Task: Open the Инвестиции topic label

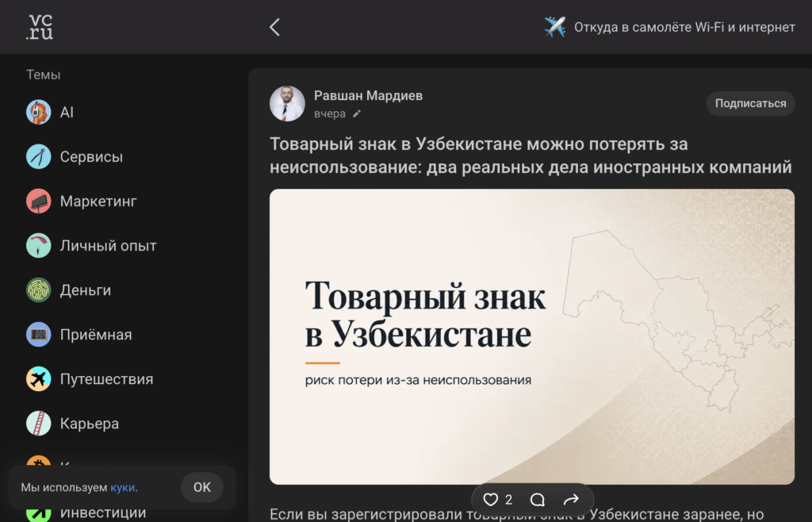Action: click(103, 512)
